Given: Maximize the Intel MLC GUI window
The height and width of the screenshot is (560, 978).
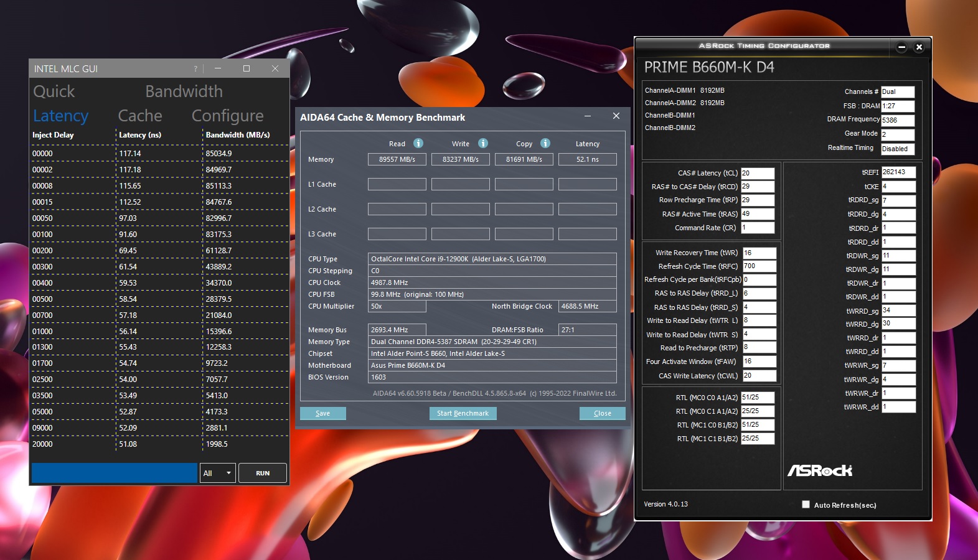Looking at the screenshot, I should click(247, 68).
